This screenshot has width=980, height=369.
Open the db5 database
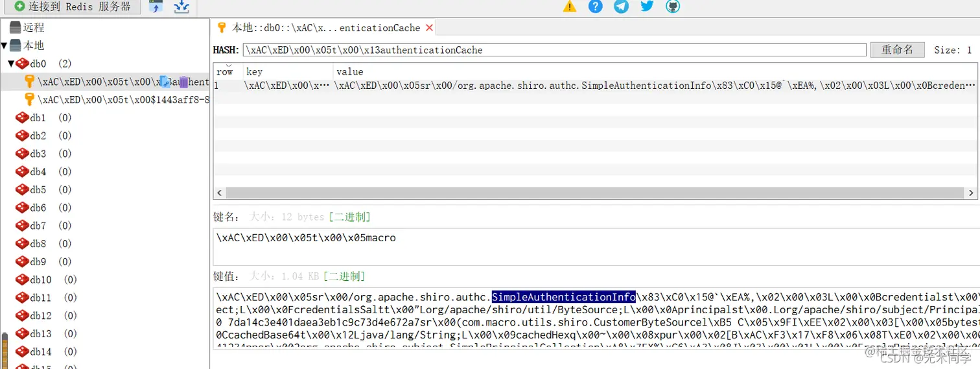click(38, 189)
